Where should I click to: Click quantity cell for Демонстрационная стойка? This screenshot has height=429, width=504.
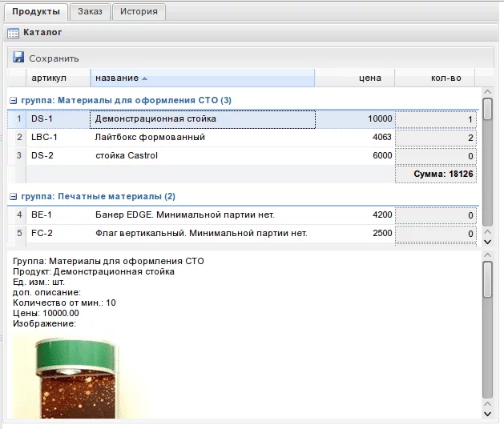point(436,119)
